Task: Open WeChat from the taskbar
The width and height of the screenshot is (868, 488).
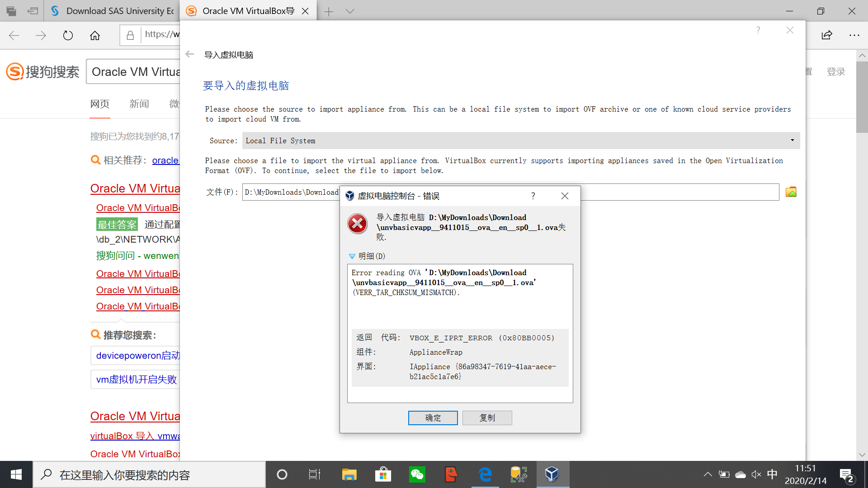Action: click(417, 474)
